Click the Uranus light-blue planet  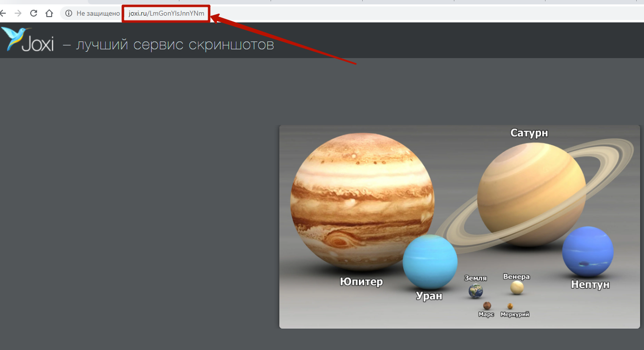pyautogui.click(x=429, y=262)
